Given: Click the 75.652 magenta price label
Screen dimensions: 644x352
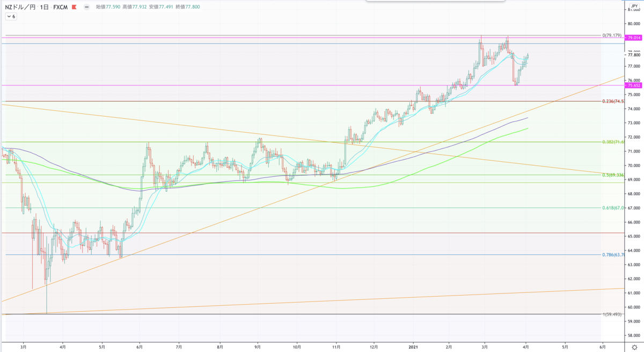Looking at the screenshot, I should tap(634, 85).
